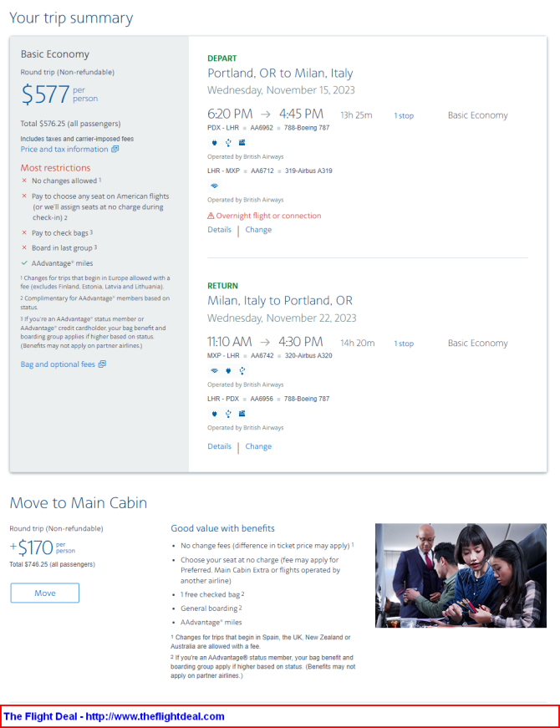The width and height of the screenshot is (560, 728).
Task: Click the Wi-Fi icon on AA6742 return leg
Action: pos(215,369)
